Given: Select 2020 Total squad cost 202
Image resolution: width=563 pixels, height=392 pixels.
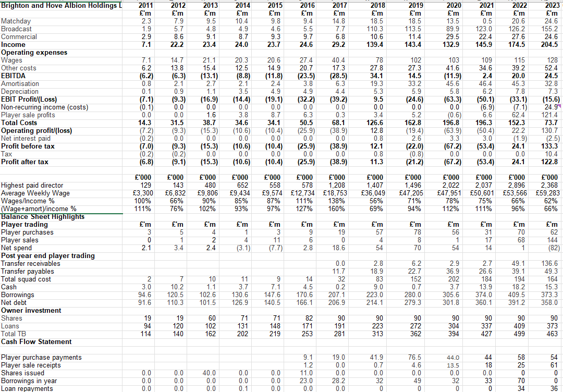Looking at the screenshot, I should coord(454,279).
